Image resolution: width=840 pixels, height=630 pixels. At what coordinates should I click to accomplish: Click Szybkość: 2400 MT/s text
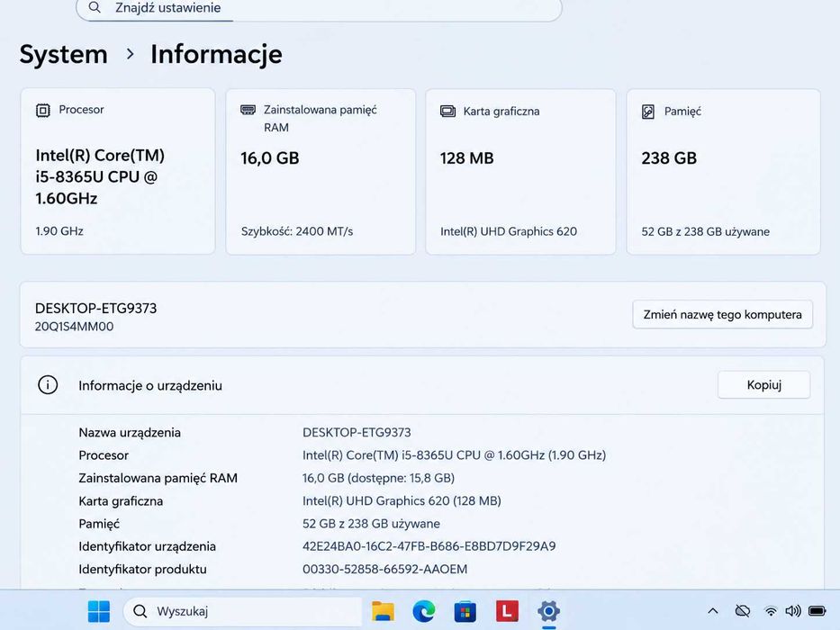(297, 231)
